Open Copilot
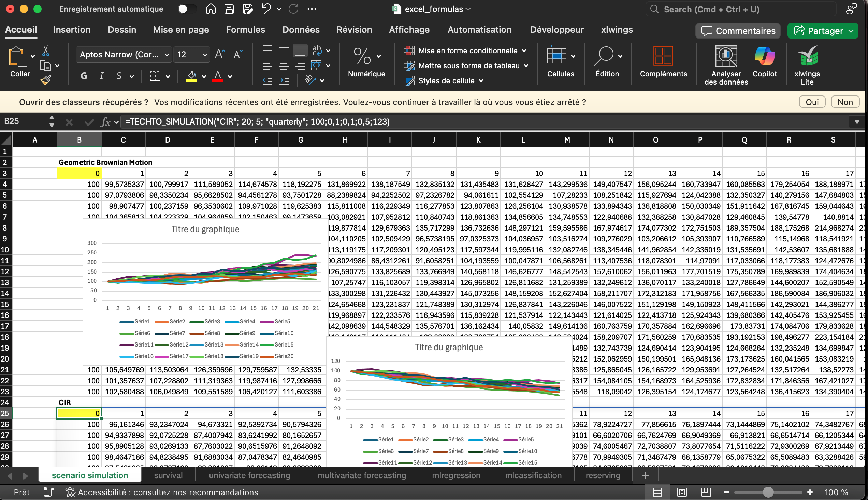The image size is (868, 500). point(765,62)
